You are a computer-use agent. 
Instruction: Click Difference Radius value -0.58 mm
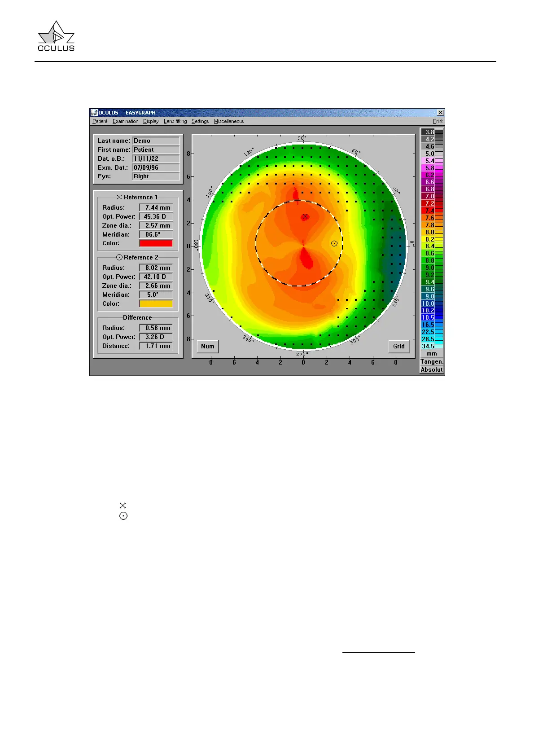pos(156,328)
